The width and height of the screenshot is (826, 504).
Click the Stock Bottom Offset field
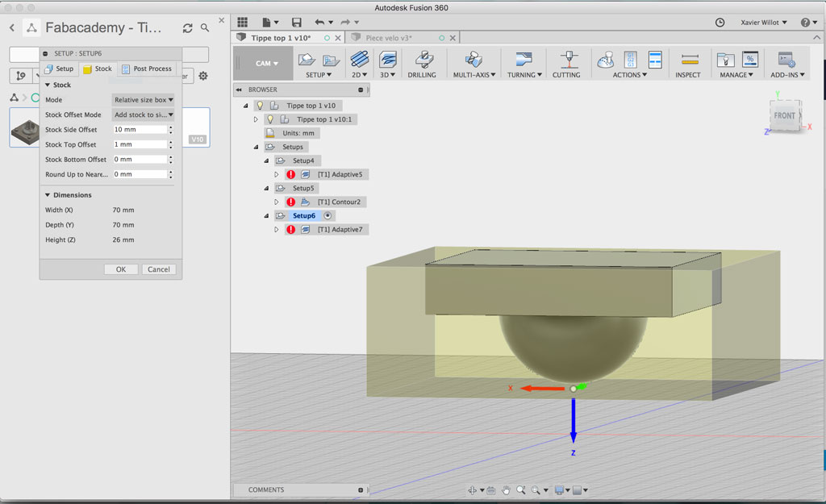140,159
